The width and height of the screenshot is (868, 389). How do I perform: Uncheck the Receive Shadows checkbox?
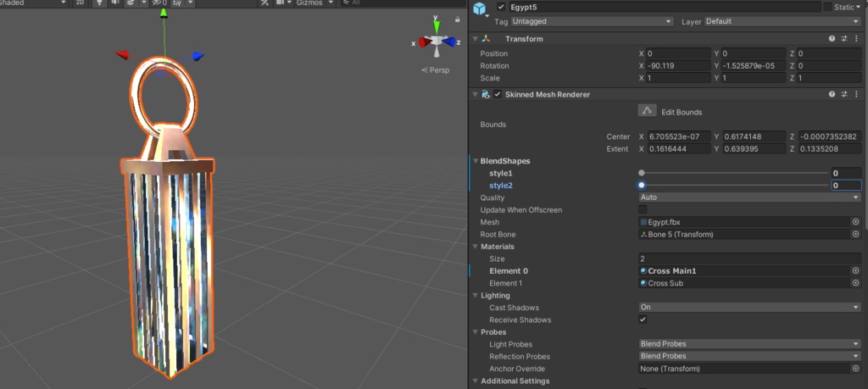coord(643,320)
